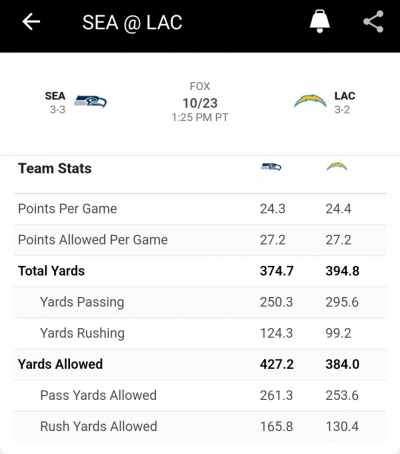This screenshot has width=400, height=454.
Task: Tap the Seahawks logo in the matchup header
Action: tap(90, 101)
